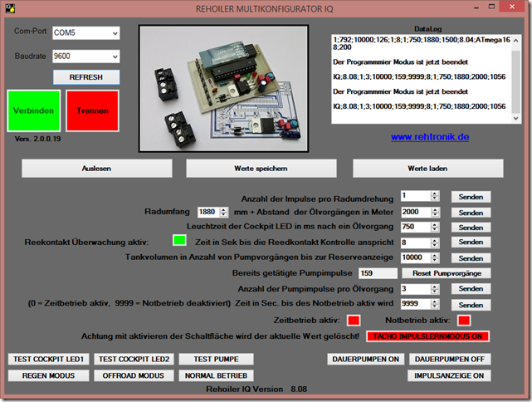Click the DAUERPUMPEN OFF button
The width and height of the screenshot is (532, 402).
pyautogui.click(x=450, y=359)
